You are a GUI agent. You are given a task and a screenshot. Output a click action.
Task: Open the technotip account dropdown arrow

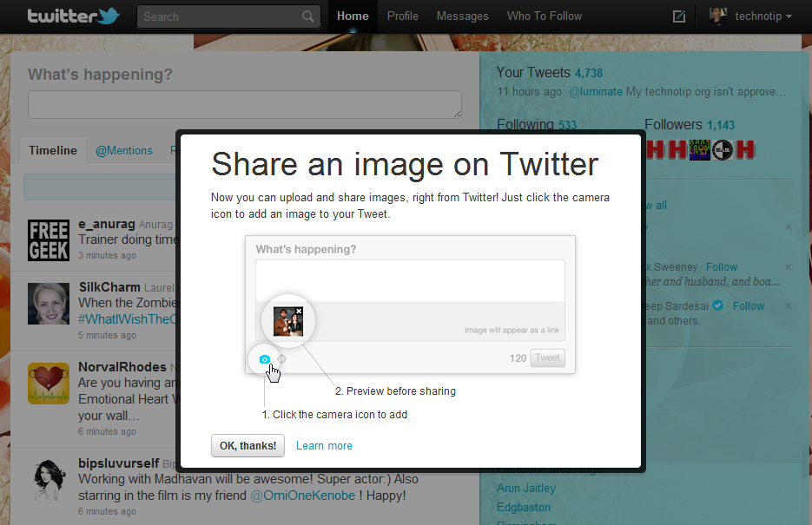click(789, 16)
